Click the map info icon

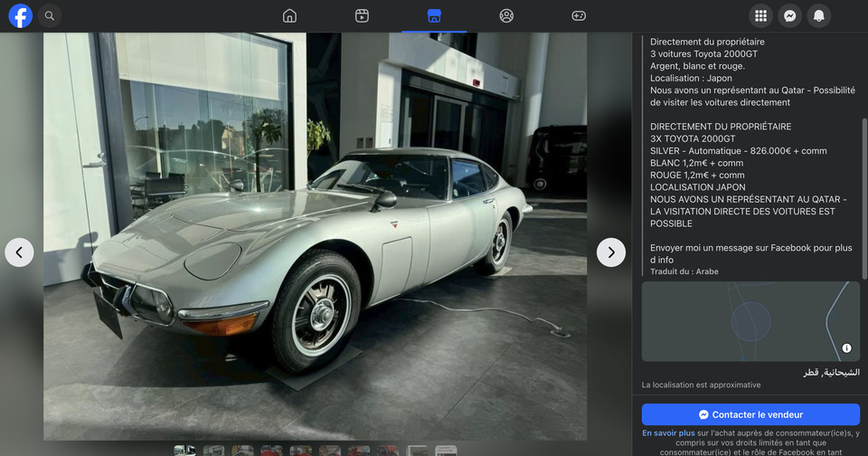pos(846,348)
